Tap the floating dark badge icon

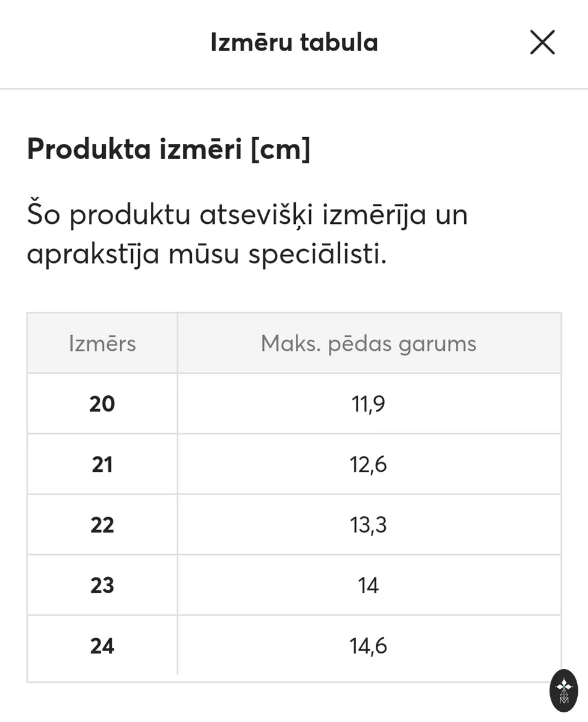point(564,691)
